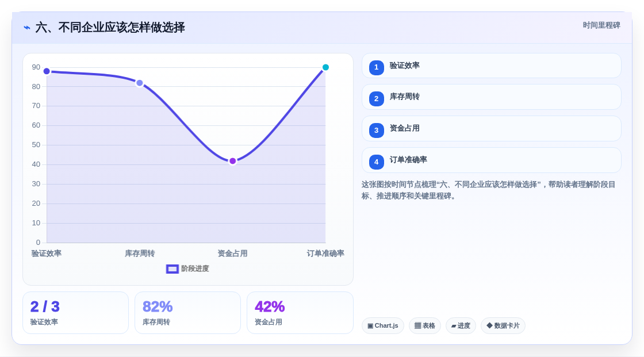Viewport: 644px width, 357px height.
Task: Click the y-axis value 90
Action: 36,67
